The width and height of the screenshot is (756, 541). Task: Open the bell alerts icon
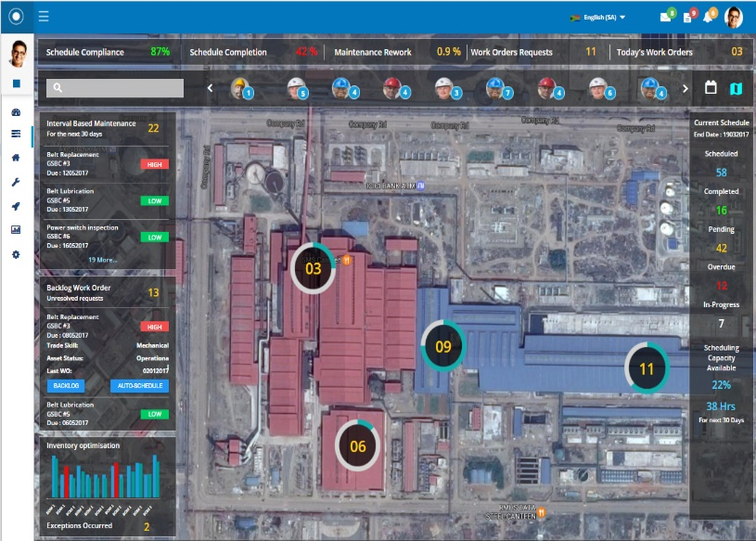click(x=708, y=18)
